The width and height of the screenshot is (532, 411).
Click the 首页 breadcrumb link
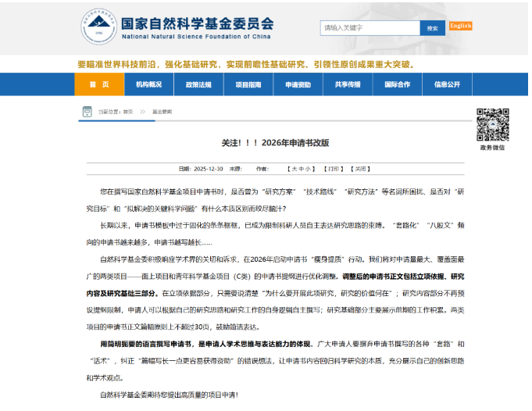pyautogui.click(x=128, y=112)
